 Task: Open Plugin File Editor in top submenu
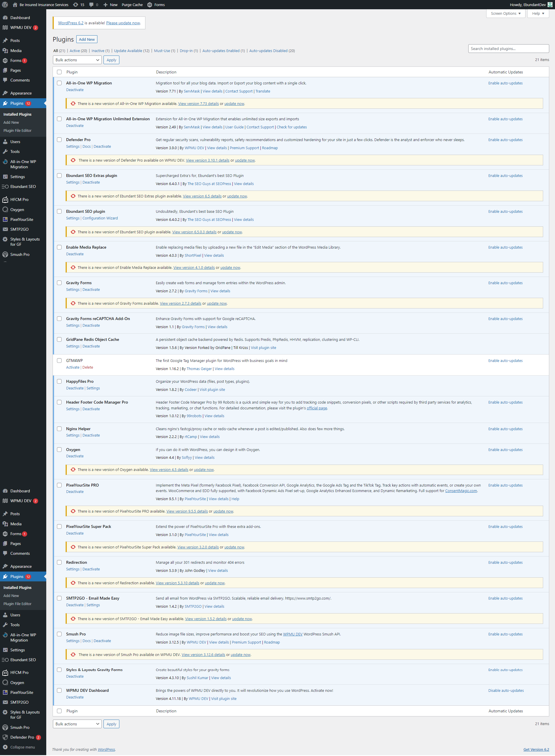(17, 130)
